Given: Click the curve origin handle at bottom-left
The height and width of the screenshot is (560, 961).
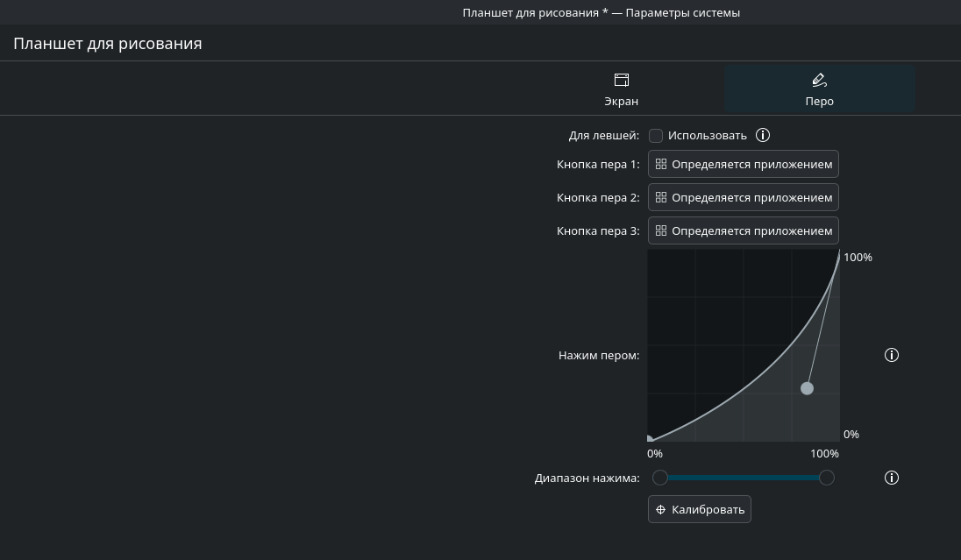Looking at the screenshot, I should tap(650, 439).
